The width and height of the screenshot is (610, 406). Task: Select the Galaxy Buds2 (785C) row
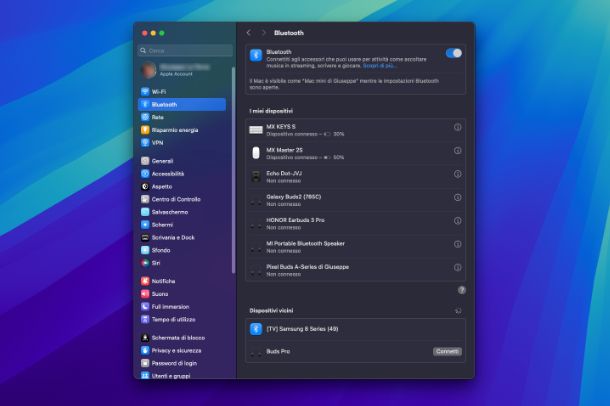[x=355, y=200]
